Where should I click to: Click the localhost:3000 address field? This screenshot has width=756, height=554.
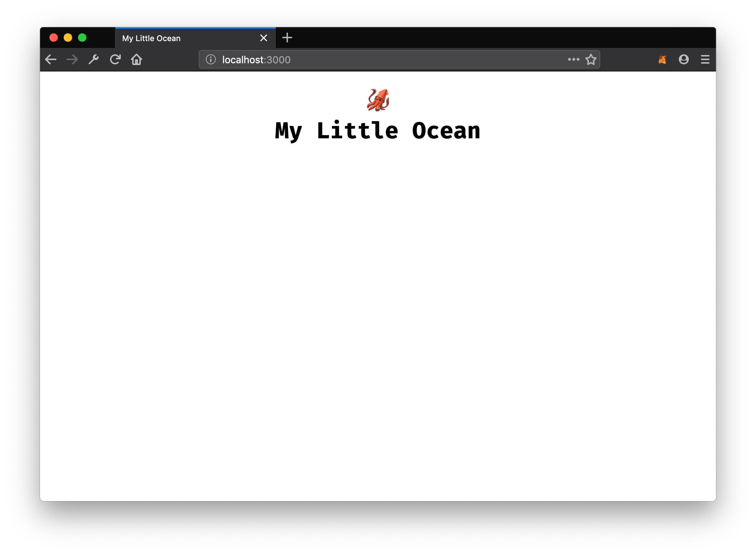coord(399,59)
